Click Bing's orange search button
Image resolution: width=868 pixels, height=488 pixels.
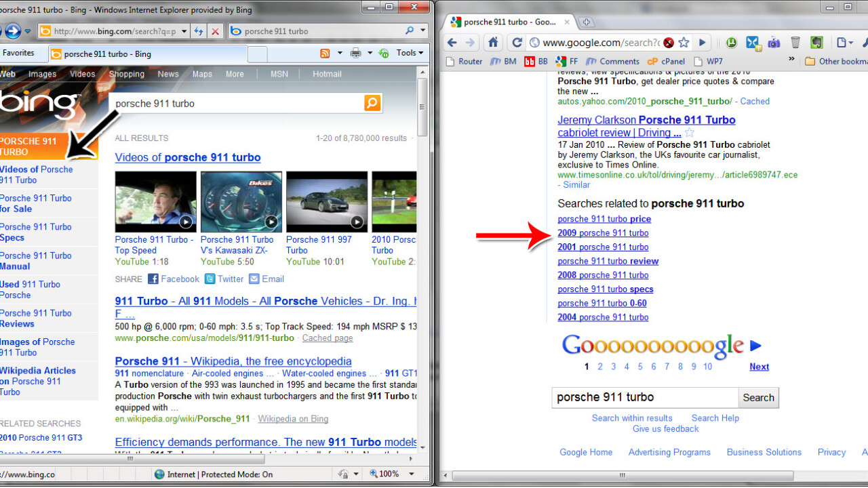372,103
